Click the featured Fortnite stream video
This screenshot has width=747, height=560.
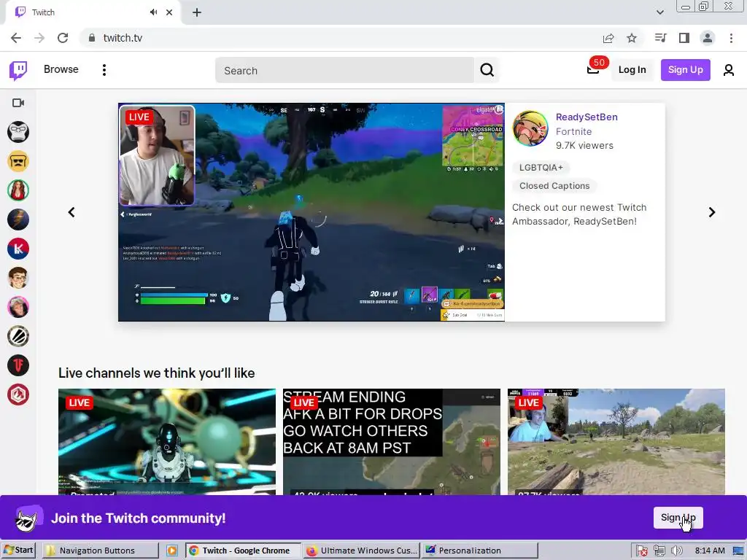coord(311,212)
